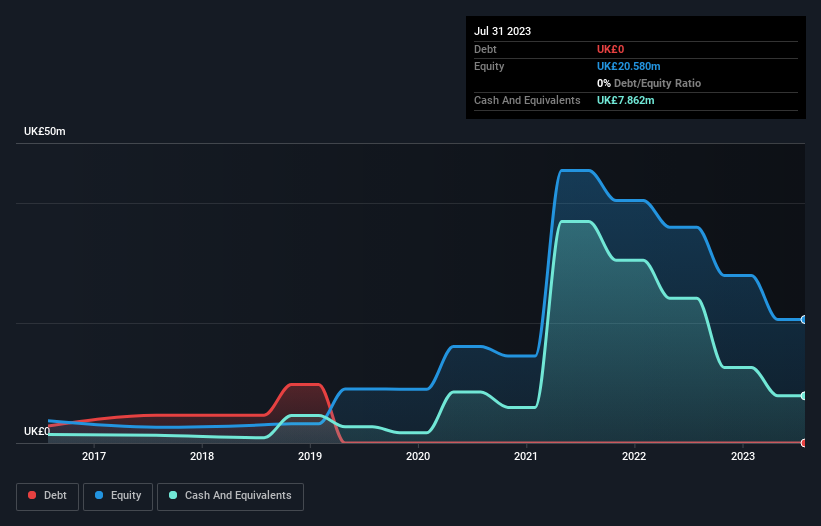This screenshot has height=526, width=821.
Task: Click the 2023 x-axis label
Action: click(x=742, y=456)
